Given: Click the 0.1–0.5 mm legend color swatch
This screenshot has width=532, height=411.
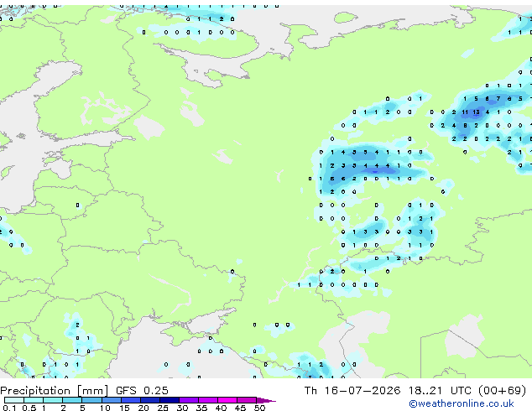Looking at the screenshot, I should (x=14, y=400).
